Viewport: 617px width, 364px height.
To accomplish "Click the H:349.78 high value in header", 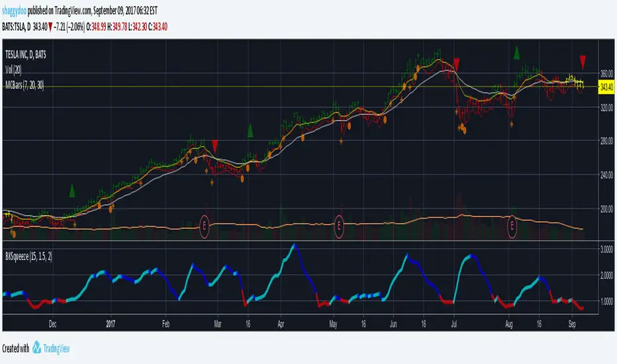I will 117,27.
